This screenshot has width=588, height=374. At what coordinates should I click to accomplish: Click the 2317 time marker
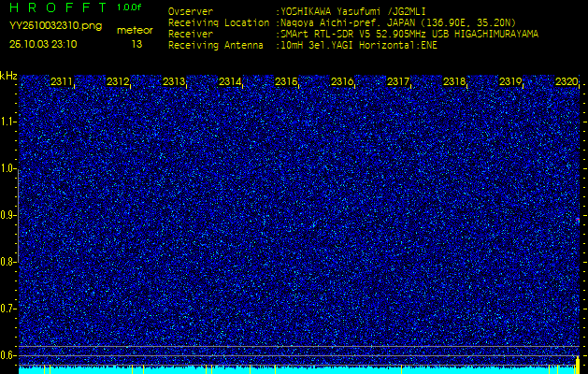coord(398,81)
